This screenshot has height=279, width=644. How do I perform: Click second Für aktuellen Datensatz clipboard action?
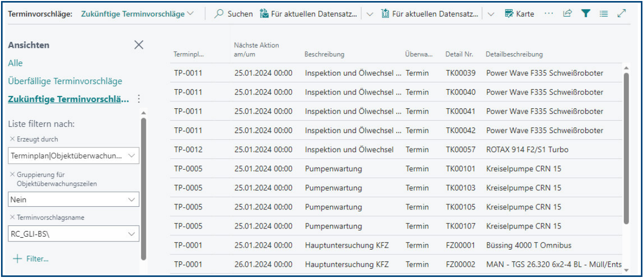coord(430,14)
